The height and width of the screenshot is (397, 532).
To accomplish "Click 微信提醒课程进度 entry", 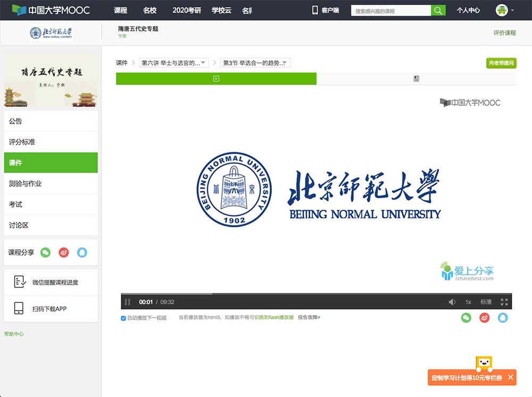I will (x=51, y=282).
